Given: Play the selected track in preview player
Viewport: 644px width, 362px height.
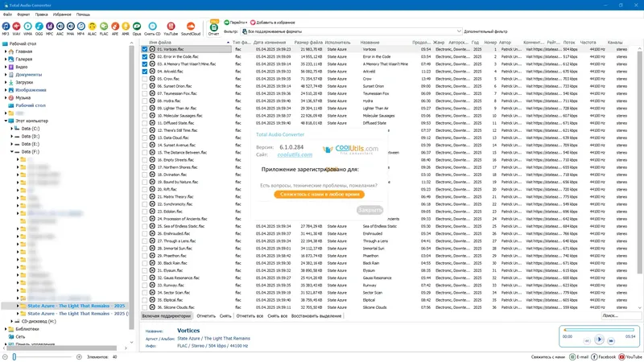Looking at the screenshot, I should [599, 339].
